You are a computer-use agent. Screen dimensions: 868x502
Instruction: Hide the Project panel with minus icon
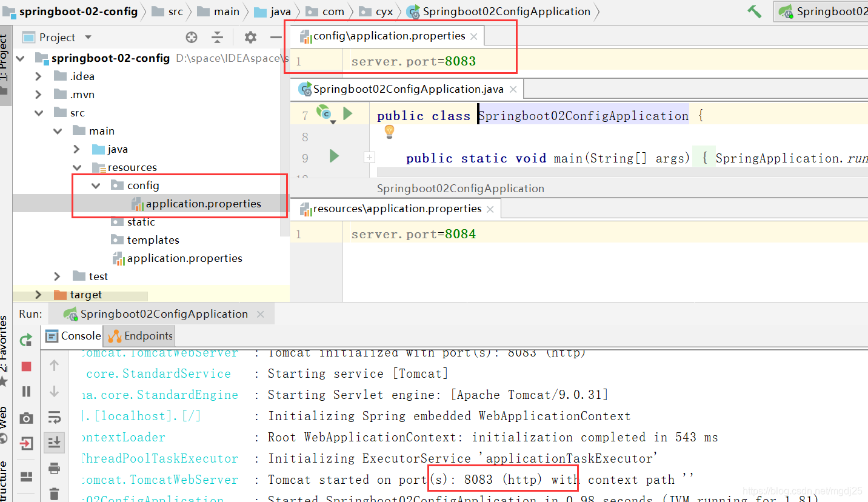point(276,38)
